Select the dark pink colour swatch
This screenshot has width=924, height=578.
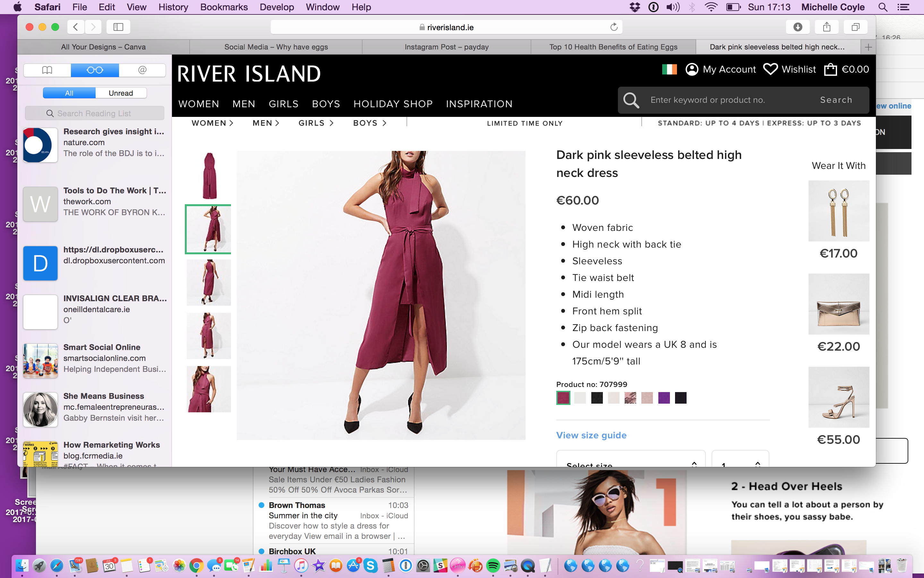[563, 398]
